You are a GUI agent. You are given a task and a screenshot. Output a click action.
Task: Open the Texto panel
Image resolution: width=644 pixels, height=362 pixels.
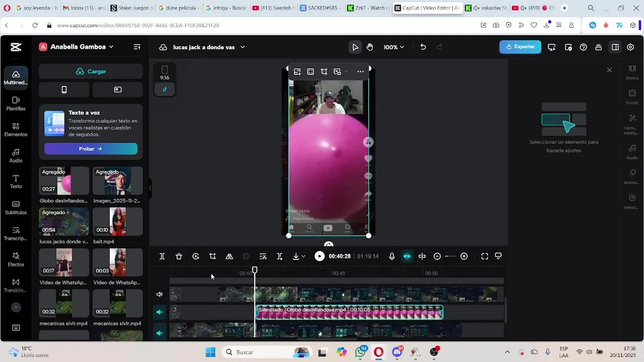pos(16,182)
